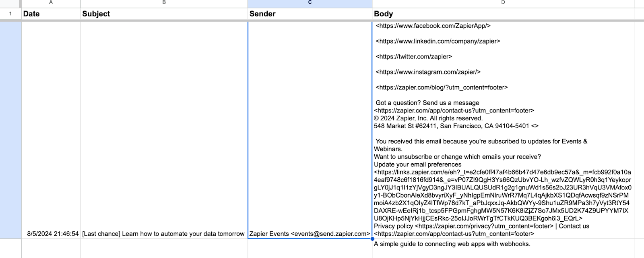Click the '© 2024 Zapier, Inc.' line
Viewport: 644px width, 258px height.
[x=428, y=118]
